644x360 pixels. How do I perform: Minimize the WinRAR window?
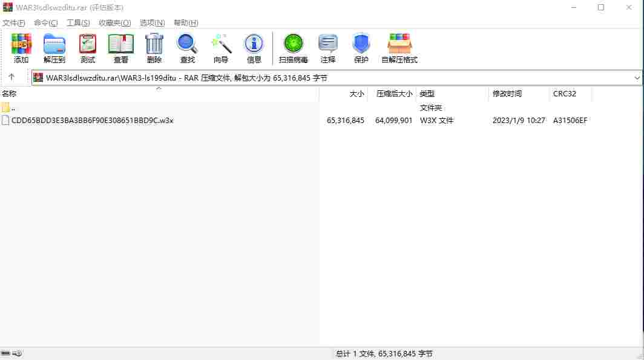pos(574,7)
